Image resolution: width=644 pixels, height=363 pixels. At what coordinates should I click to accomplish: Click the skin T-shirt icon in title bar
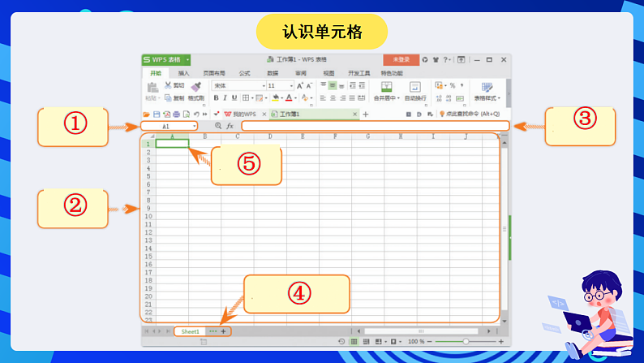point(436,59)
